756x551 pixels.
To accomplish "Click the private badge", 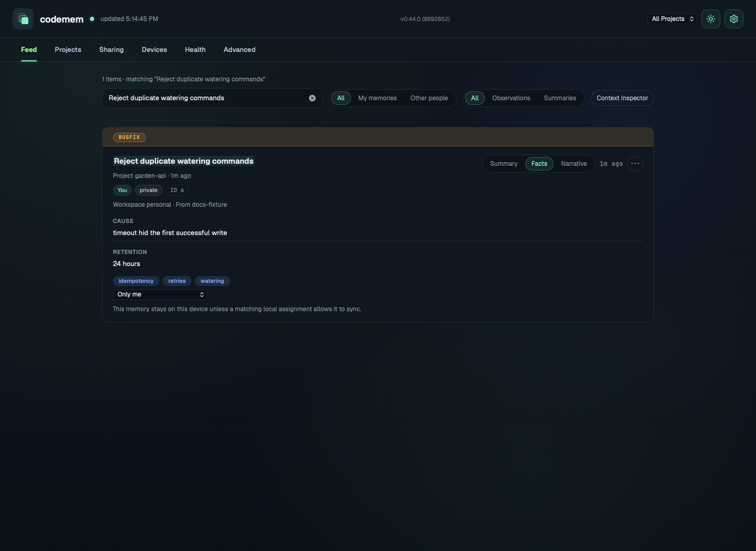I will (149, 190).
